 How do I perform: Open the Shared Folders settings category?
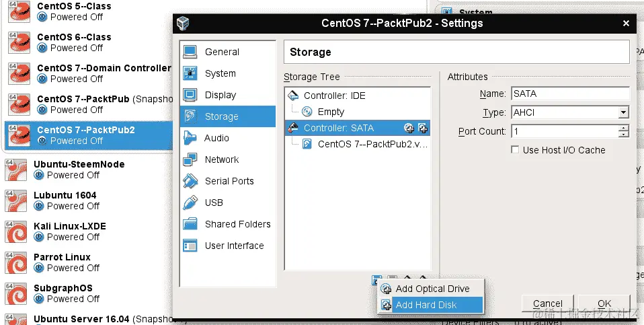coord(227,224)
